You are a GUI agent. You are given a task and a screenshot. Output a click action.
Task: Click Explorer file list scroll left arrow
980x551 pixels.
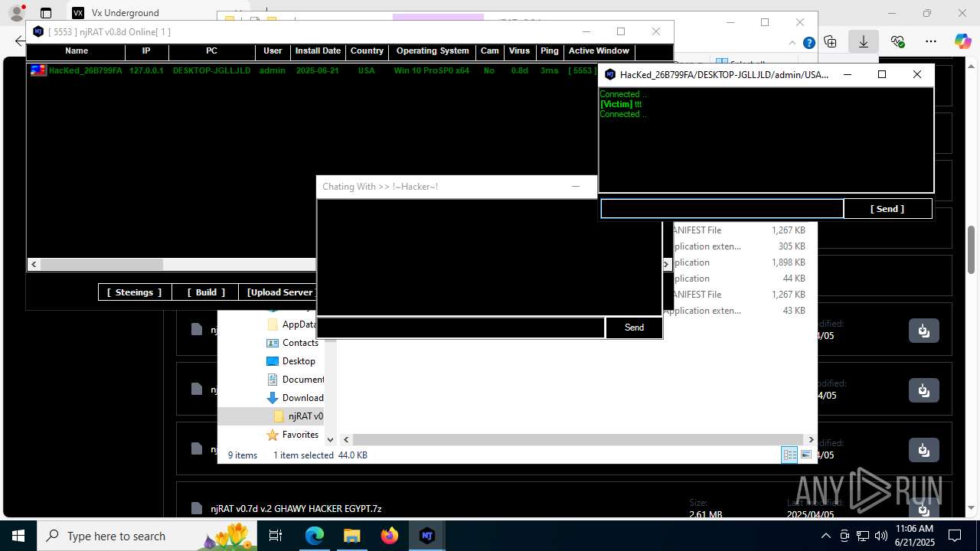click(x=346, y=439)
